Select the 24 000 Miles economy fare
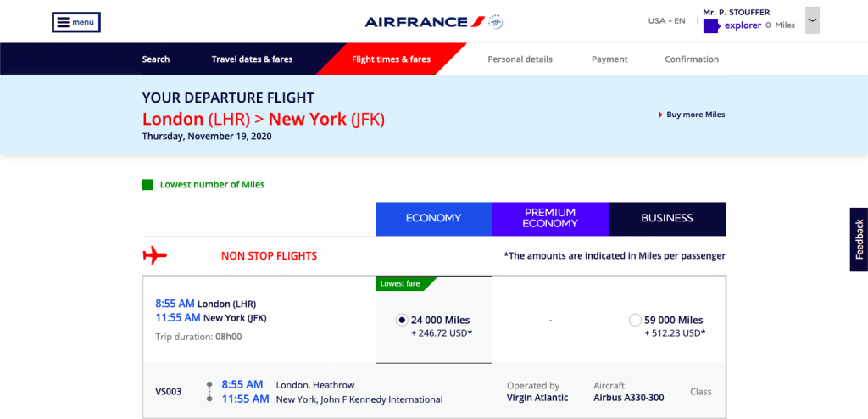 402,320
